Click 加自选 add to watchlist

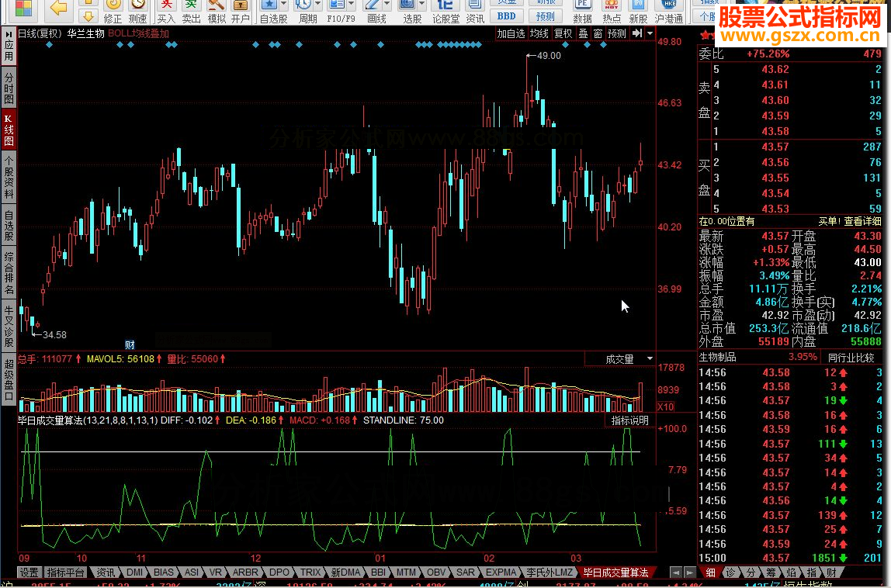[x=511, y=33]
